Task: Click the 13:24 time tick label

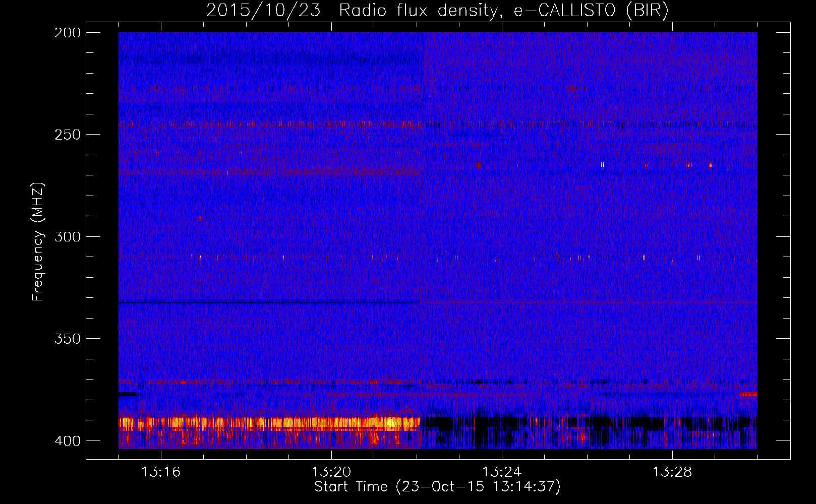Action: tap(502, 472)
